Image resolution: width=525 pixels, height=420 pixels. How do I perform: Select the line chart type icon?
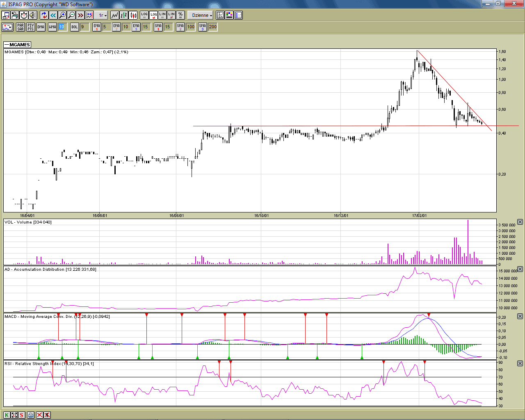pos(115,15)
